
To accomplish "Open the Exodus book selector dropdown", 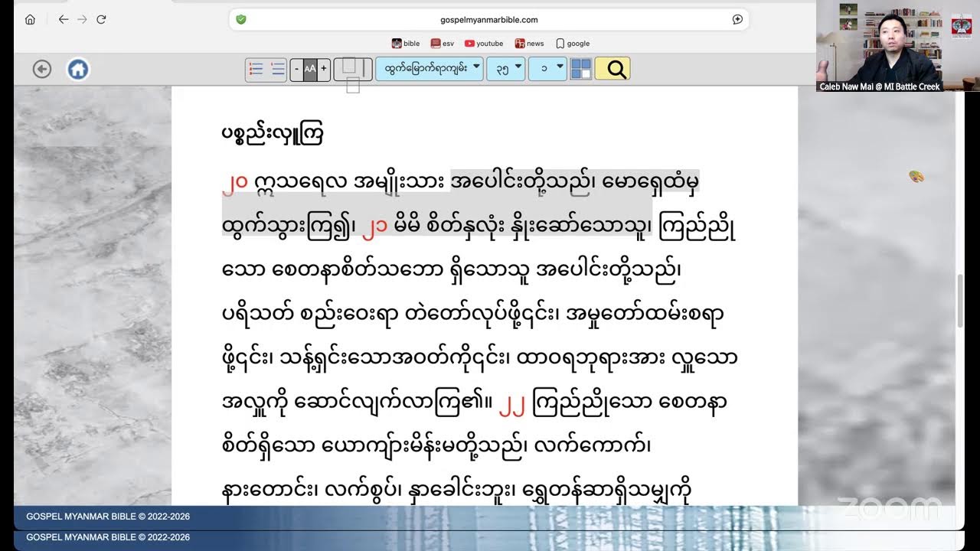I will 430,69.
